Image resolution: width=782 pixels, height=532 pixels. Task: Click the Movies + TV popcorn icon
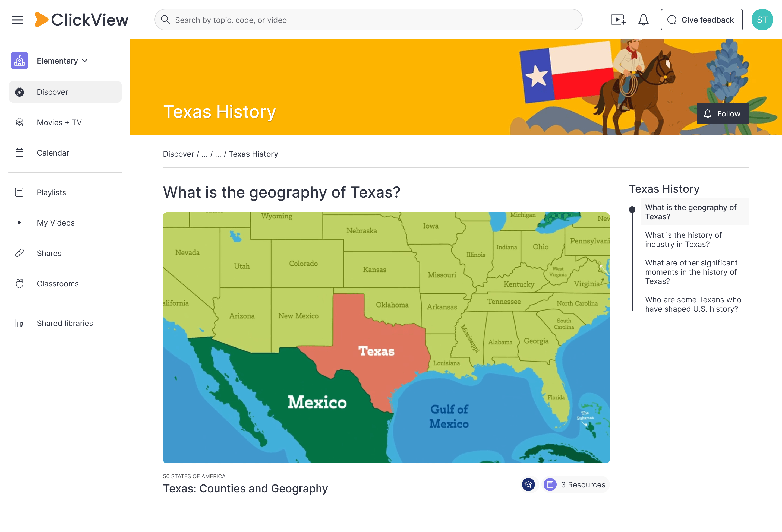(x=20, y=122)
